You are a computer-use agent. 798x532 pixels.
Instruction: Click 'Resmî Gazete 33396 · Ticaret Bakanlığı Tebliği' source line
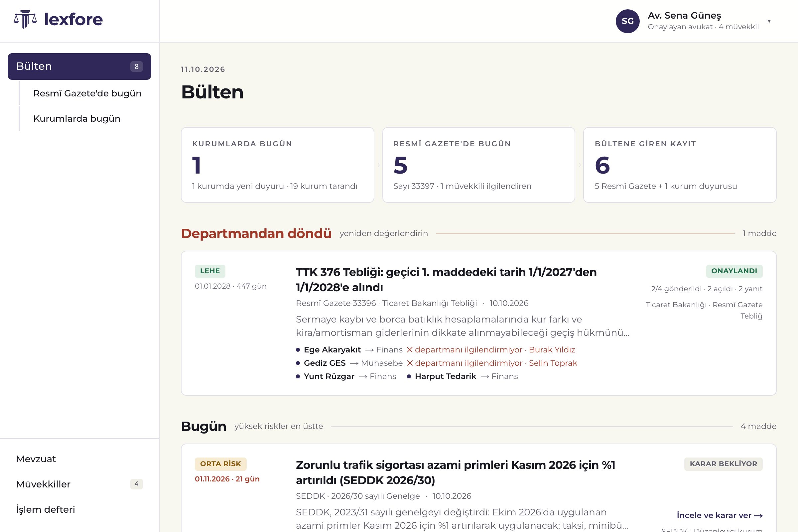386,303
